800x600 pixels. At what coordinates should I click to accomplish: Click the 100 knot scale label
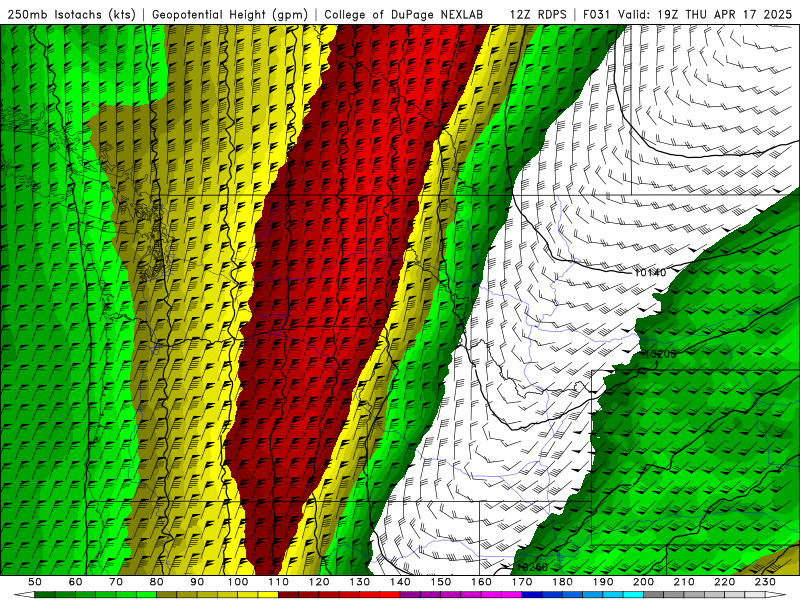[x=238, y=582]
